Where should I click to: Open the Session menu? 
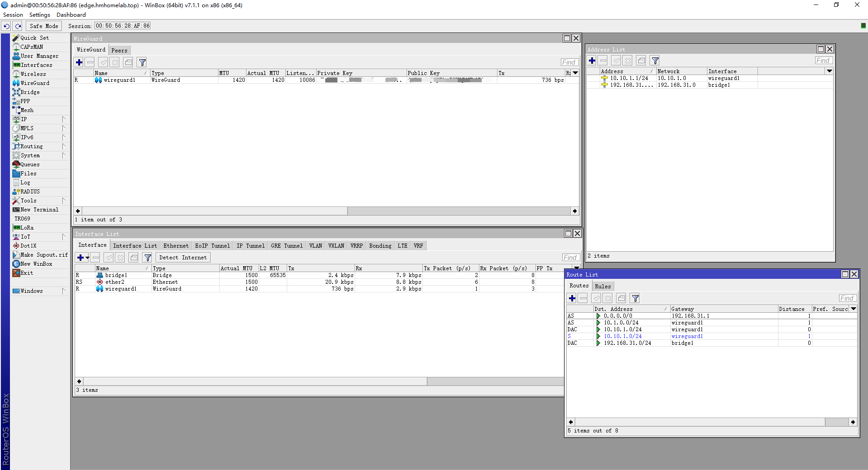coord(13,15)
